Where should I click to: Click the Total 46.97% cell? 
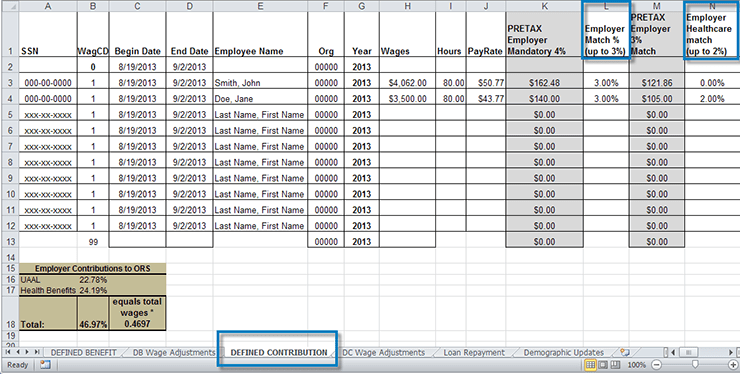point(92,313)
